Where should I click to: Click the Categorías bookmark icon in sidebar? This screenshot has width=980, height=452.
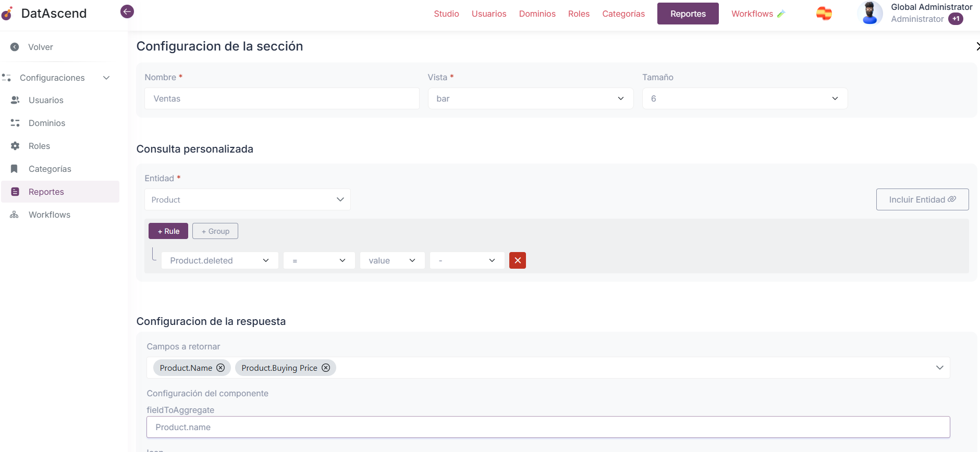(x=15, y=169)
